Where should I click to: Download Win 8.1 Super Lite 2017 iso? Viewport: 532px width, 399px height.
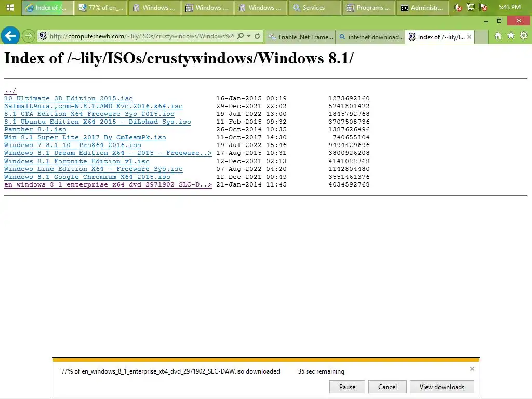pos(85,137)
